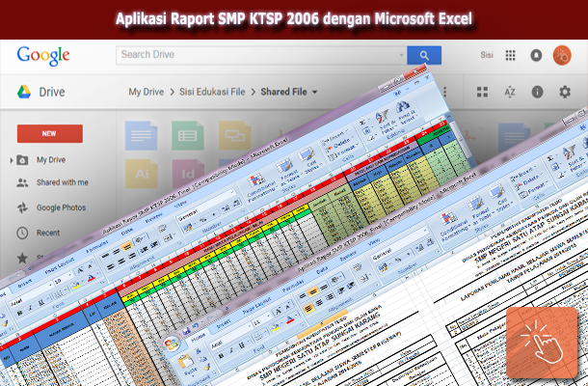Viewport: 588px width, 386px height.
Task: Click Cell Styles in front Excel window
Action: 499,199
